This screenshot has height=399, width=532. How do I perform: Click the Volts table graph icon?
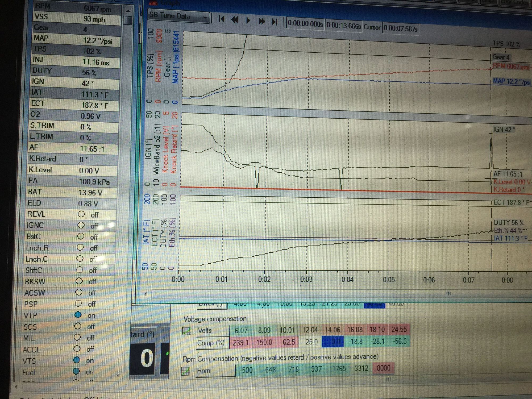[186, 331]
